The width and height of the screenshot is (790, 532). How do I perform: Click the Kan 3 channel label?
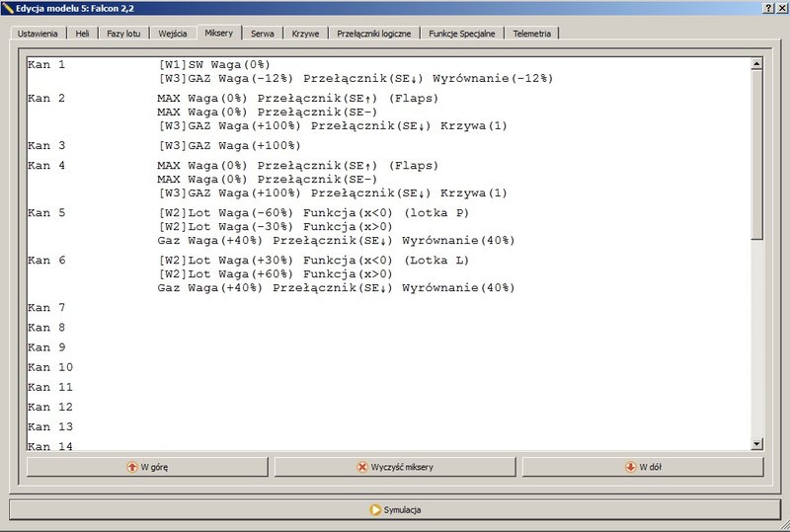point(46,146)
